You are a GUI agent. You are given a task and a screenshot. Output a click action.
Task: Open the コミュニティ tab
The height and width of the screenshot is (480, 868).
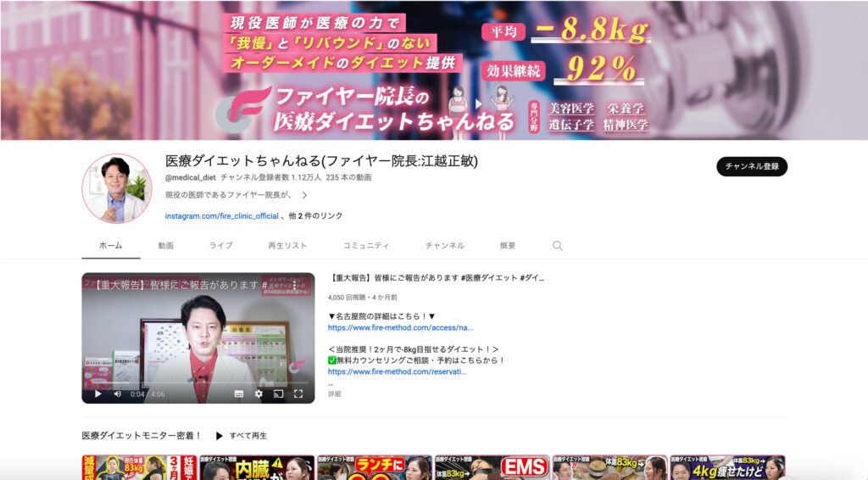pos(365,246)
